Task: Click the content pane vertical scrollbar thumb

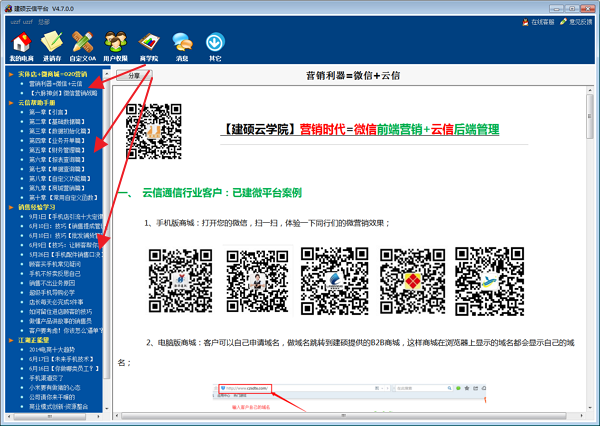Action: pos(590,116)
